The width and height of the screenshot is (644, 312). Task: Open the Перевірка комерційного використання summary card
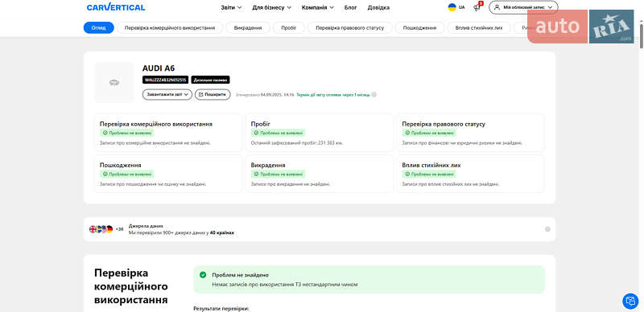click(x=168, y=133)
